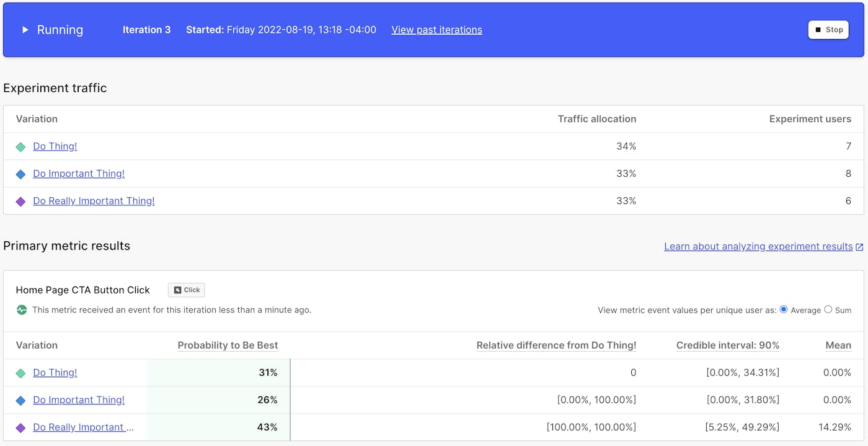This screenshot has width=868, height=446.
Task: Click purple diamond icon in results table
Action: [x=20, y=427]
